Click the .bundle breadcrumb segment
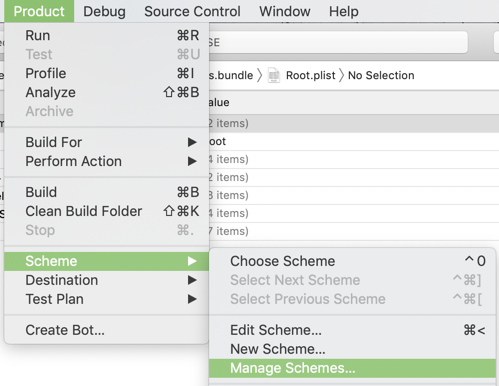The image size is (499, 386). (231, 75)
